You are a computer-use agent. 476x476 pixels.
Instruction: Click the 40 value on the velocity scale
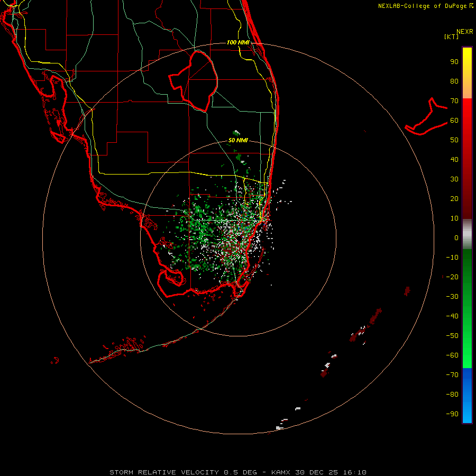click(x=454, y=159)
